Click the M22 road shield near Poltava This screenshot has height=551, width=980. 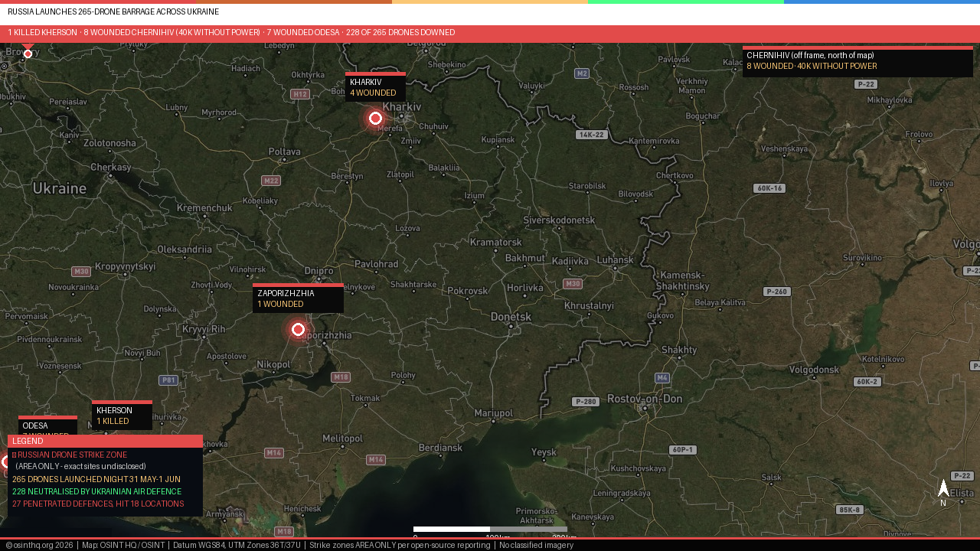pos(271,181)
